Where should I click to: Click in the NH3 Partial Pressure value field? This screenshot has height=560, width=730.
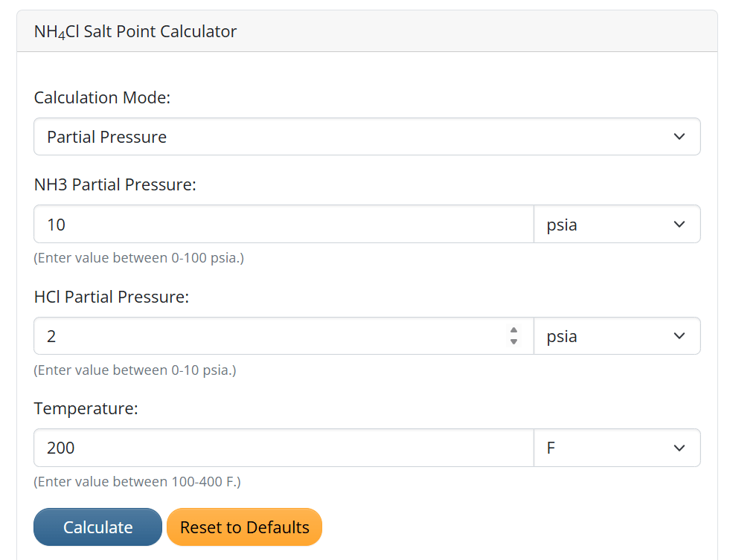point(283,225)
